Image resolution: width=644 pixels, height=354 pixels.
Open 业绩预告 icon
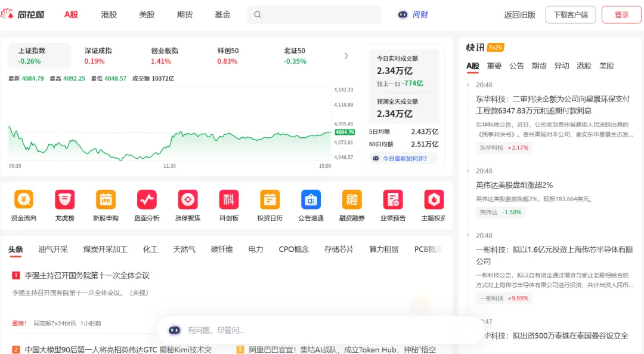tap(393, 199)
